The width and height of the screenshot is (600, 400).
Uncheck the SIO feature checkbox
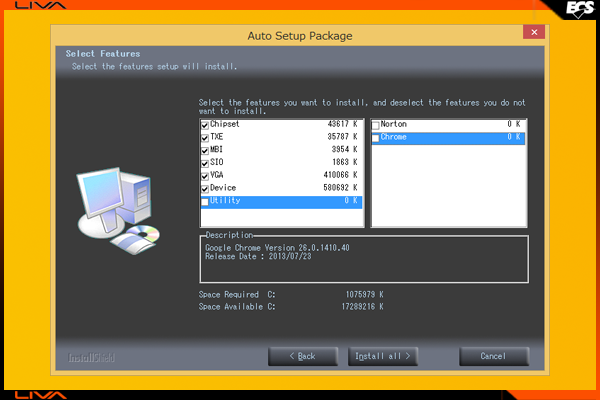coord(205,163)
